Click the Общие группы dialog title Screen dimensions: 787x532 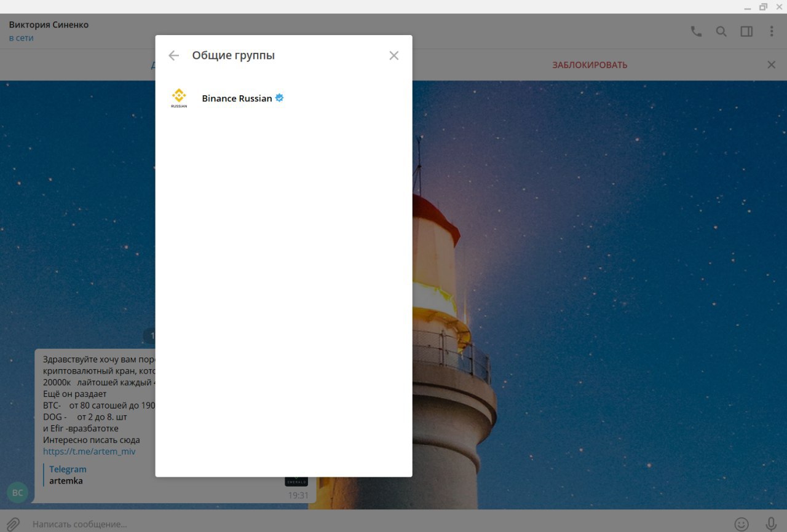point(233,55)
